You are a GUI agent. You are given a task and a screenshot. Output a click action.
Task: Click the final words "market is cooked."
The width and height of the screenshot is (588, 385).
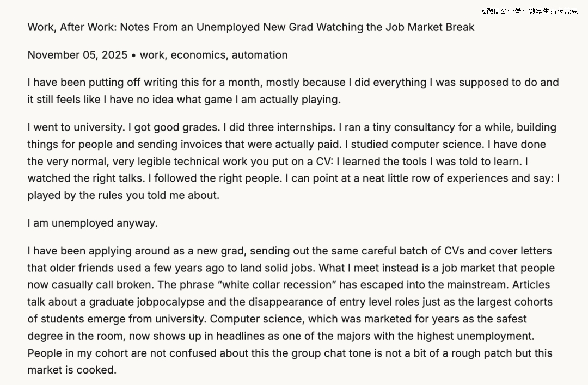[72, 370]
